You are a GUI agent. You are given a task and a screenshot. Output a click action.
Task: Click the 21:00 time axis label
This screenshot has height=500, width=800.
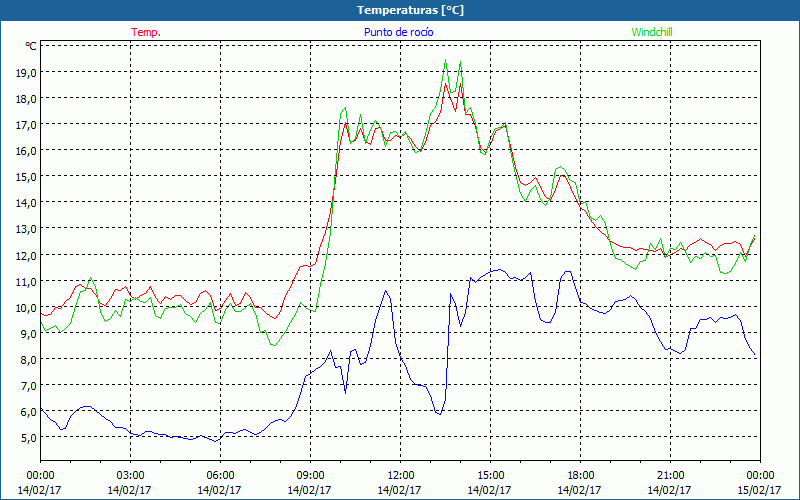click(x=670, y=475)
